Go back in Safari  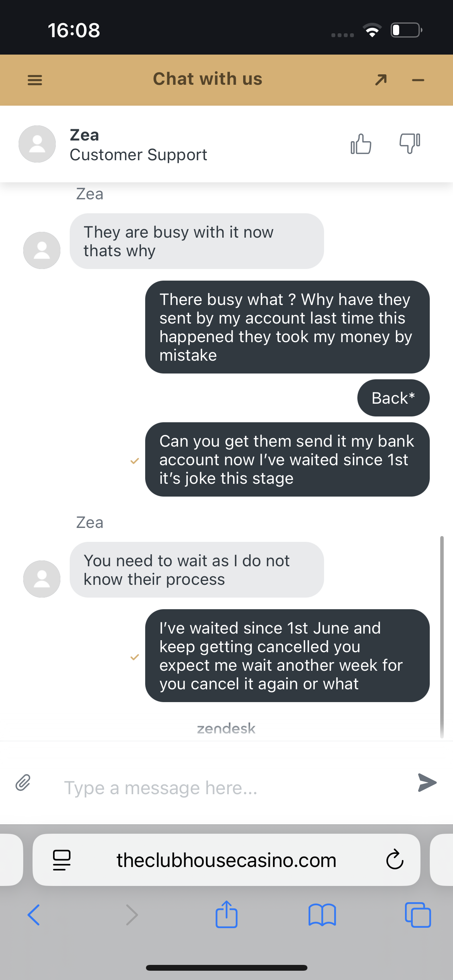tap(34, 915)
